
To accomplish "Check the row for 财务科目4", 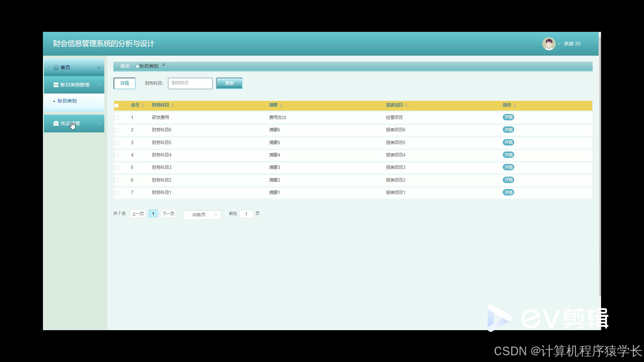I will 116,155.
